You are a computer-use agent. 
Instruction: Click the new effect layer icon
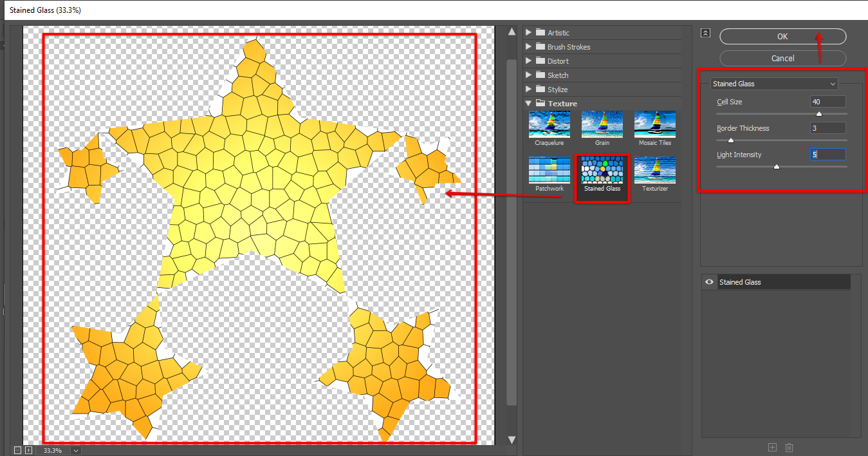pos(772,448)
